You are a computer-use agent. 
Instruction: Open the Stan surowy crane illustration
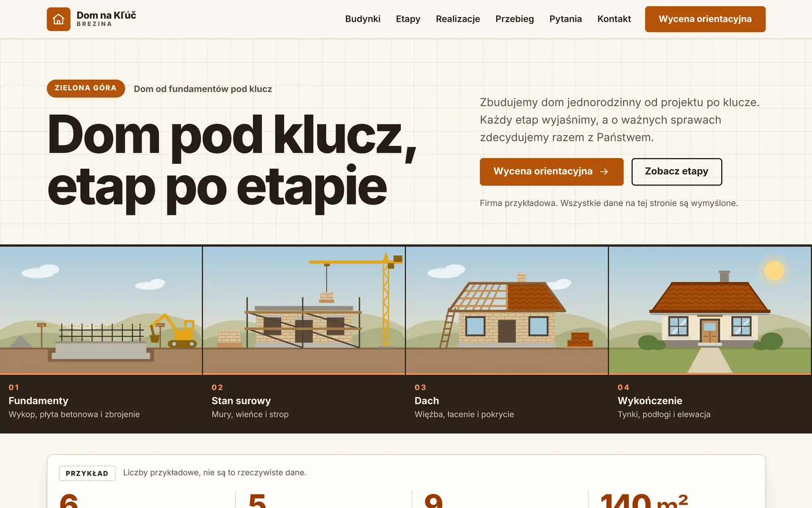point(304,310)
